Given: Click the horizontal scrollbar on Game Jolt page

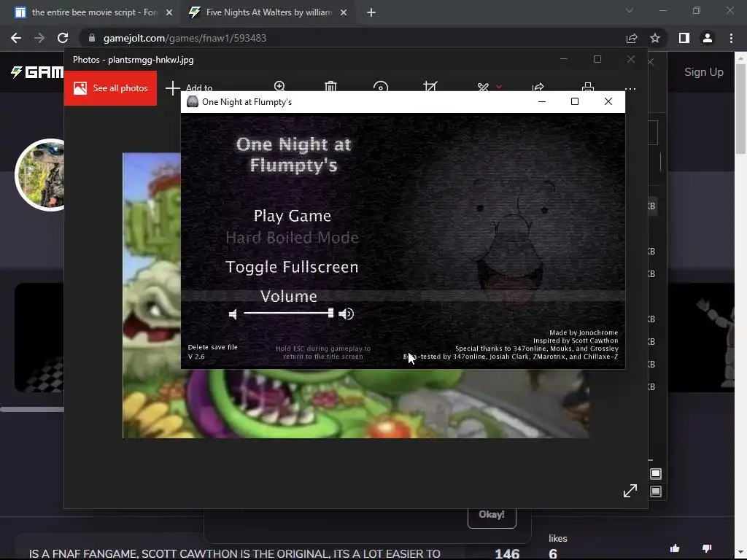Looking at the screenshot, I should [x=32, y=409].
